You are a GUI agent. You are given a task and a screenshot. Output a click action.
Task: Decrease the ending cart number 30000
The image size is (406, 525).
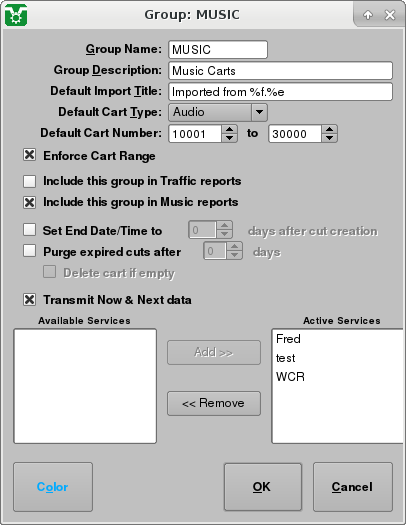(x=330, y=138)
